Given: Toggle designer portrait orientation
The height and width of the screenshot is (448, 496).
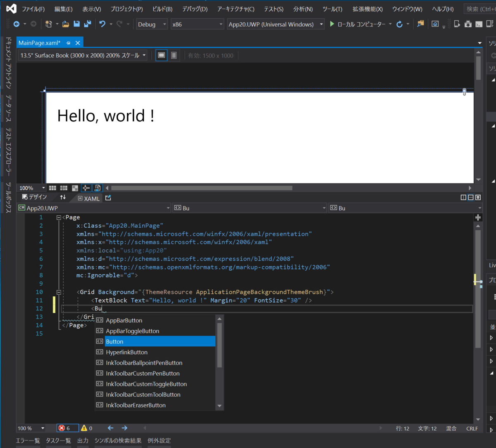Looking at the screenshot, I should [x=174, y=55].
